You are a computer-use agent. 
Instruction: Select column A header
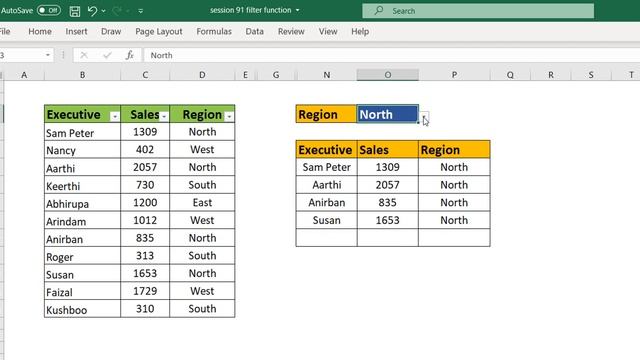(24, 75)
